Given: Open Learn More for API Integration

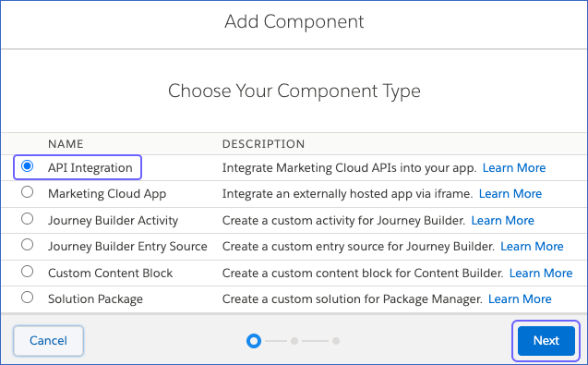Looking at the screenshot, I should tap(514, 167).
